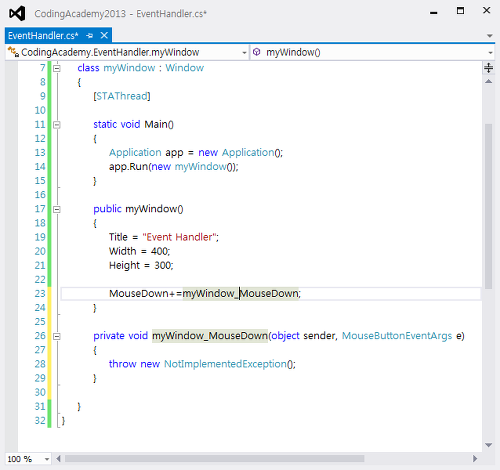
Task: Collapse the myWindow() constructor outline
Action: tap(57, 209)
